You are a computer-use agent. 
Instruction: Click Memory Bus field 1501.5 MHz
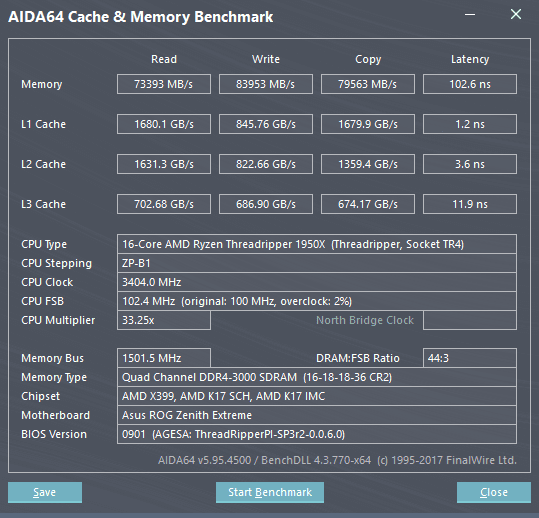[164, 358]
